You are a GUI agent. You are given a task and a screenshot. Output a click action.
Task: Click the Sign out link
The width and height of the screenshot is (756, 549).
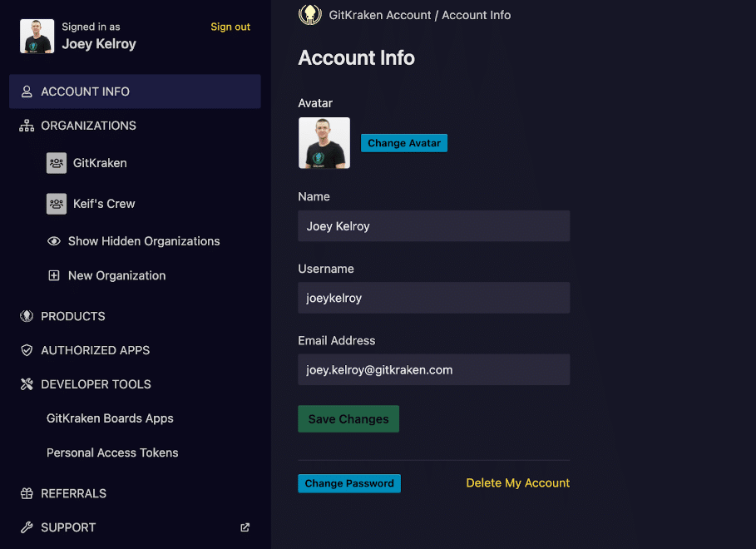(x=230, y=27)
